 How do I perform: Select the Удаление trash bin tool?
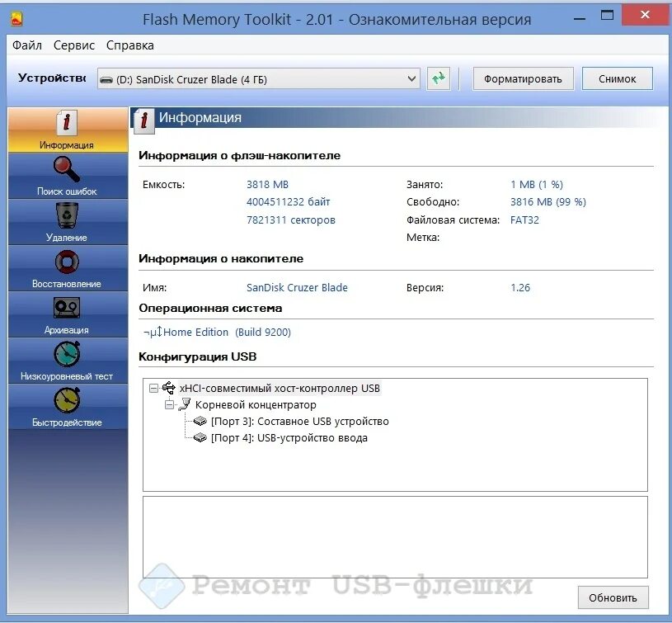coord(68,223)
